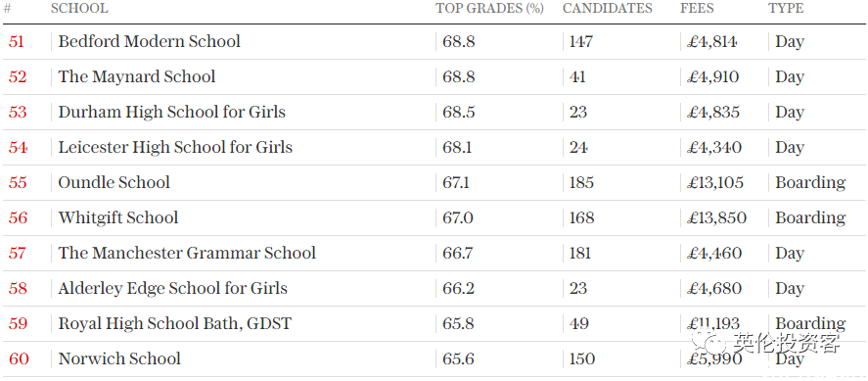Click the WeChat watermark logo icon
This screenshot has width=868, height=381.
[710, 342]
